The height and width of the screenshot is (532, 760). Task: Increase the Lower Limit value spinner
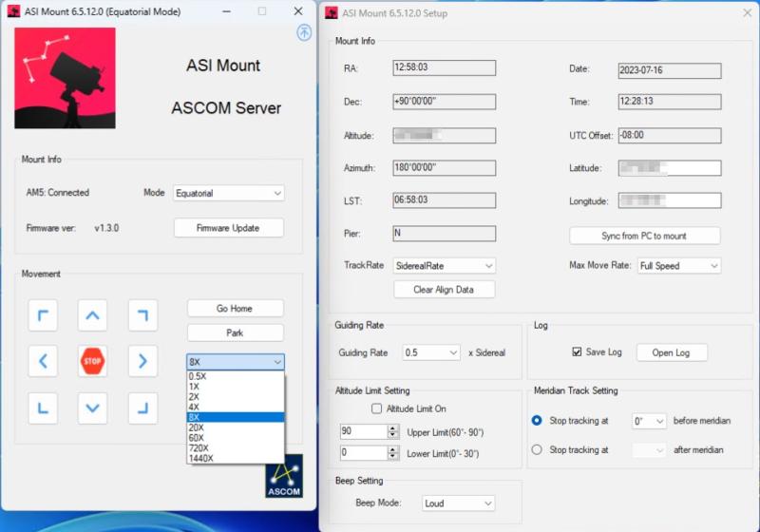[x=393, y=449]
